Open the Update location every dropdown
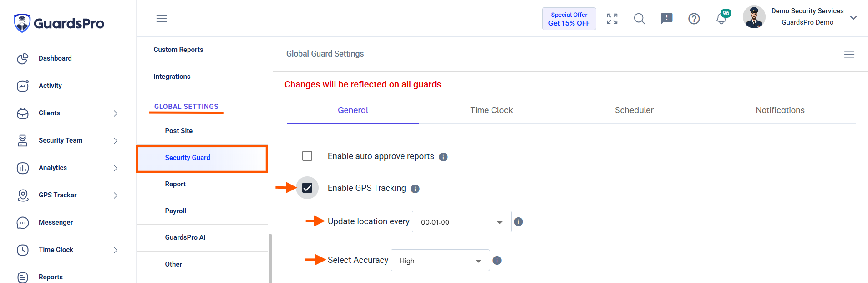 coord(462,221)
